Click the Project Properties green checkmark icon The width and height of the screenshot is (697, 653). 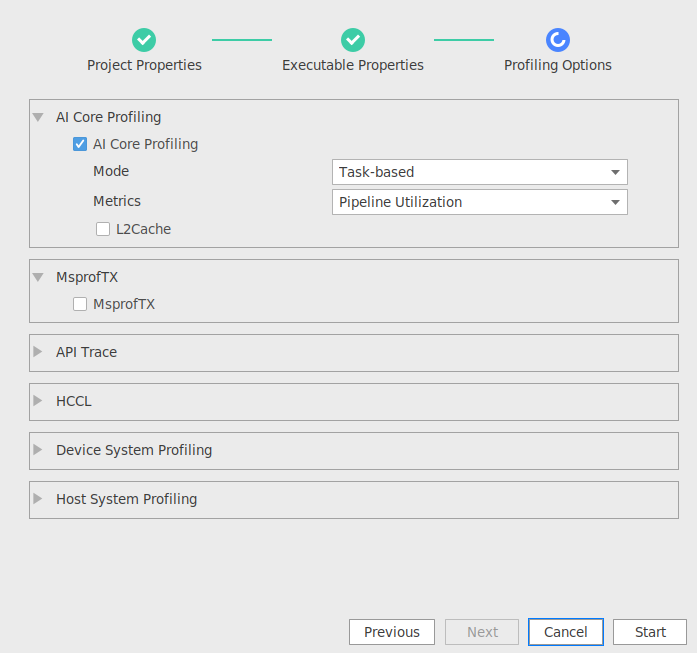(x=144, y=40)
